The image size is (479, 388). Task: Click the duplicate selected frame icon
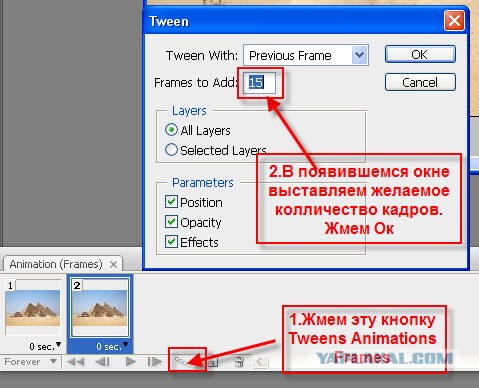pos(213,362)
